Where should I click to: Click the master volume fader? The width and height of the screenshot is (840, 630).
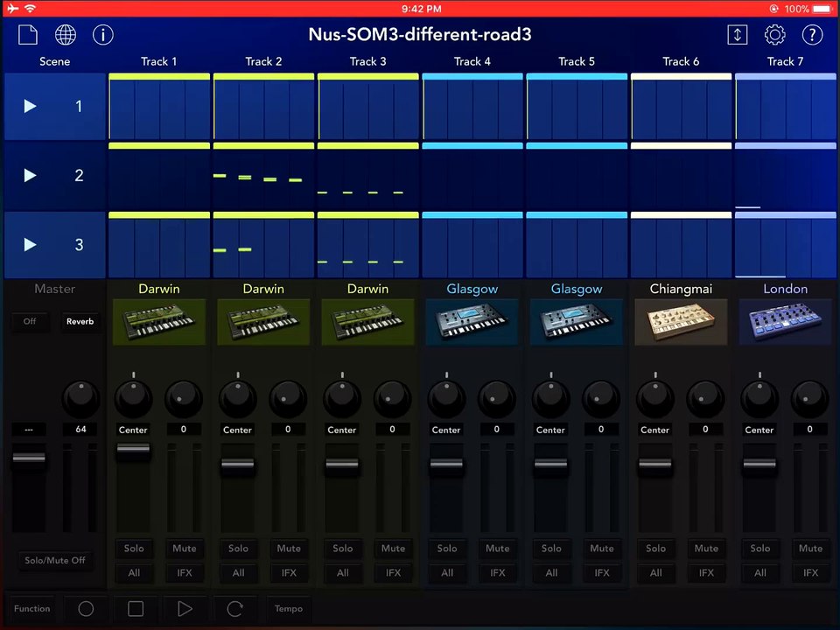point(29,458)
